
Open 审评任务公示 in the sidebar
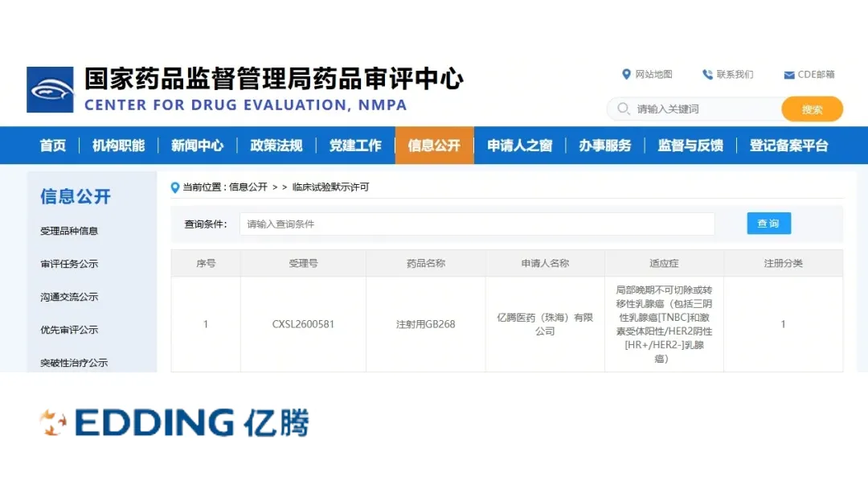click(x=69, y=264)
